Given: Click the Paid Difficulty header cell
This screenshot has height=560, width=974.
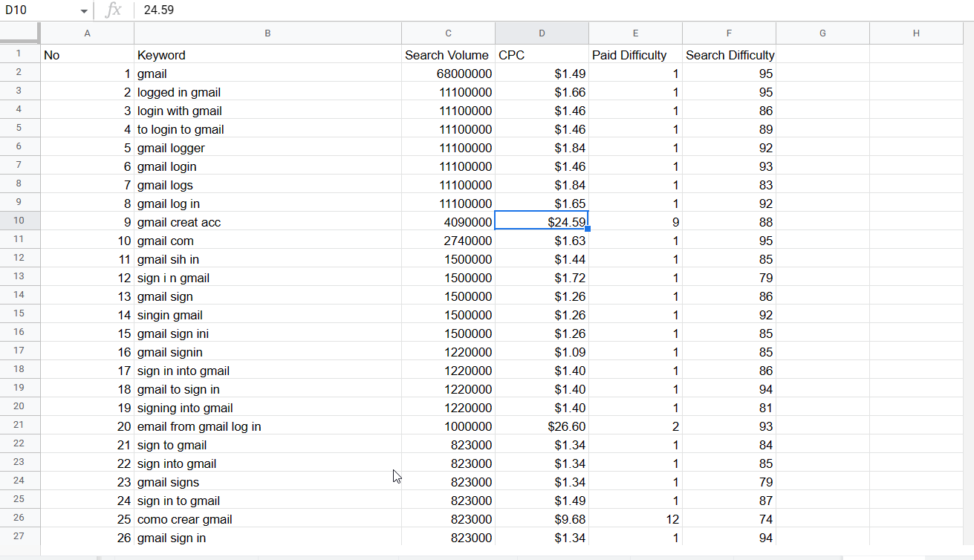Looking at the screenshot, I should (635, 55).
